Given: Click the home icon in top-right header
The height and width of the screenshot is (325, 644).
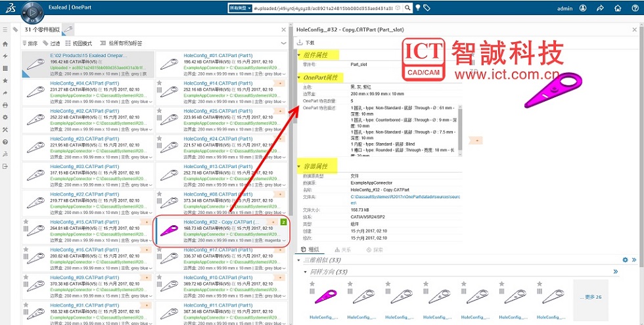Looking at the screenshot, I should tap(617, 8).
